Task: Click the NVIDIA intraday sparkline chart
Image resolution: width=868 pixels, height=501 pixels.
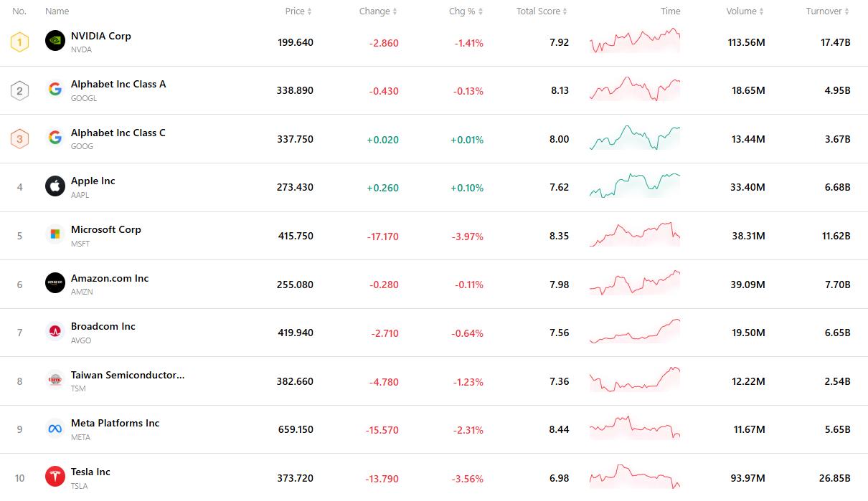Action: click(x=634, y=42)
